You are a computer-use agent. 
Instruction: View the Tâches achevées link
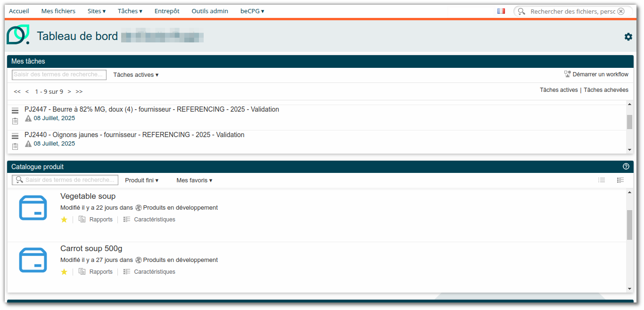pos(606,90)
